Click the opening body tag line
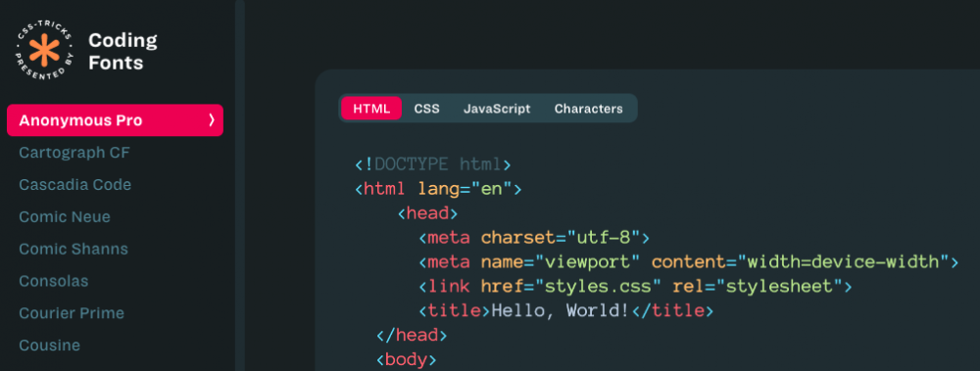Viewport: 980px width, 371px height. click(x=407, y=360)
